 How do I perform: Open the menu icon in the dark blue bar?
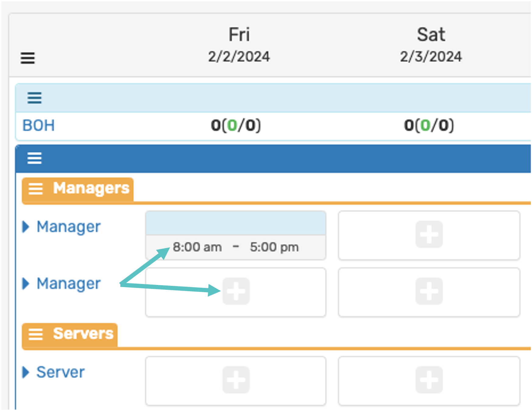tap(34, 158)
